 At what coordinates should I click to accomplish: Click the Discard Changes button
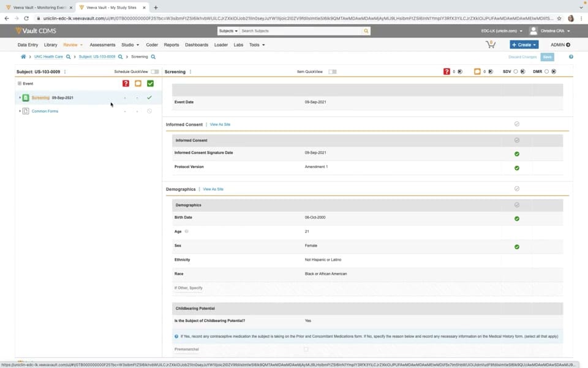coord(522,56)
